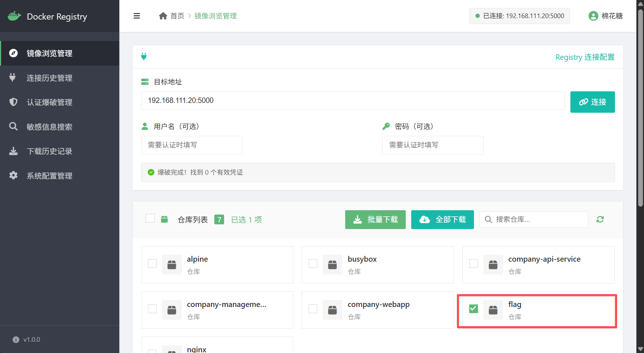644x353 pixels.
Task: Click the 批量下载 batch download button
Action: tap(375, 220)
